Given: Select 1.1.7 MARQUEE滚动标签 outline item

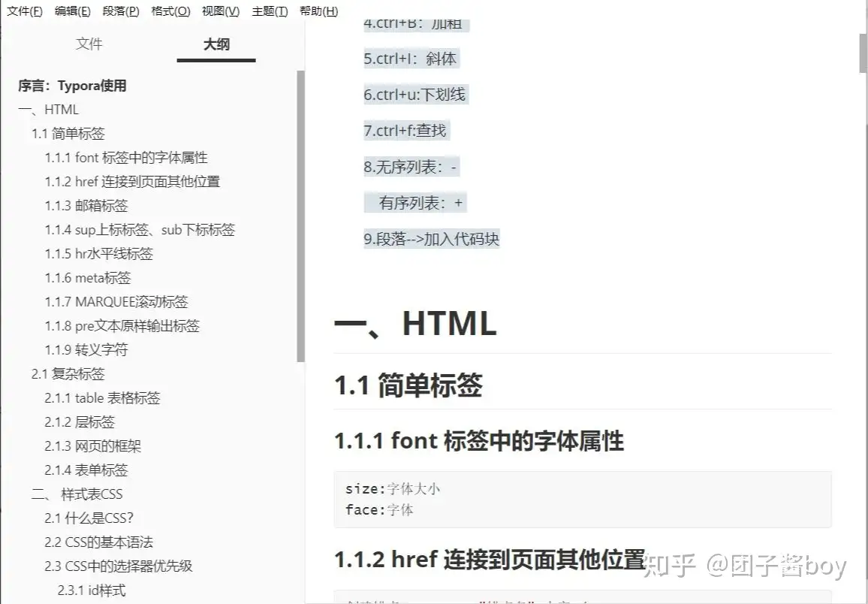Looking at the screenshot, I should [116, 301].
